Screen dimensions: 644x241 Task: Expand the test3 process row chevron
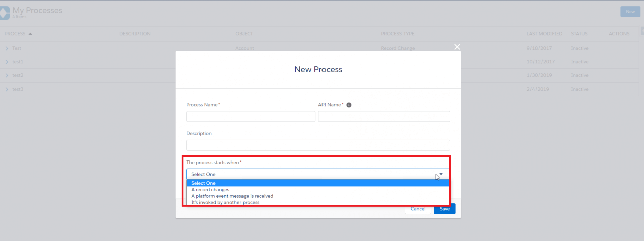click(7, 89)
